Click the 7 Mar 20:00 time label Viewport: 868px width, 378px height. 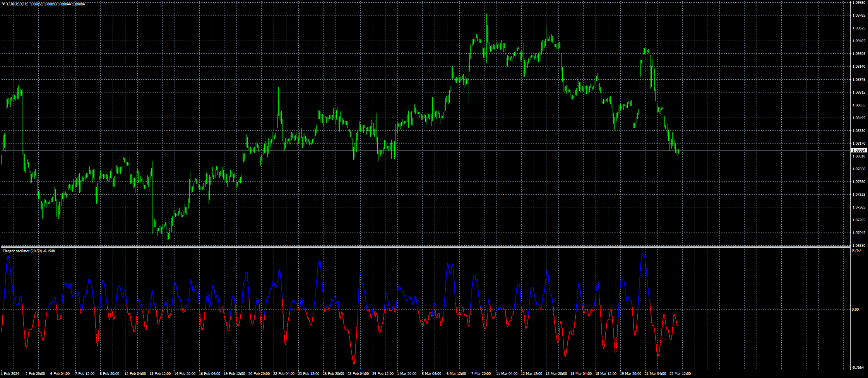click(481, 374)
